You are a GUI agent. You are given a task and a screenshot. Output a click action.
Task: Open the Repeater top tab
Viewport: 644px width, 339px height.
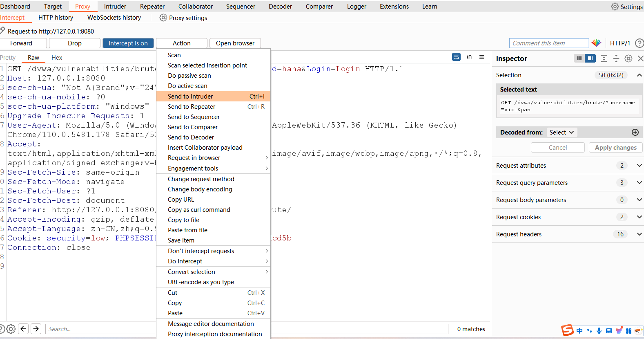click(x=152, y=6)
